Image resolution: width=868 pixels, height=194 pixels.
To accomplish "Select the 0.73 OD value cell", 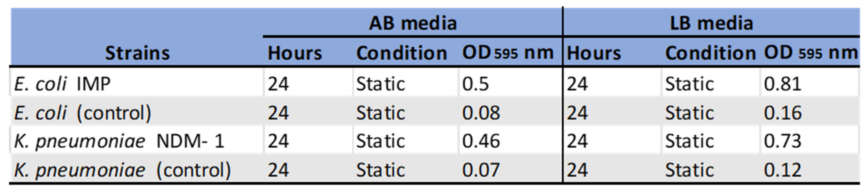I will 783,141.
